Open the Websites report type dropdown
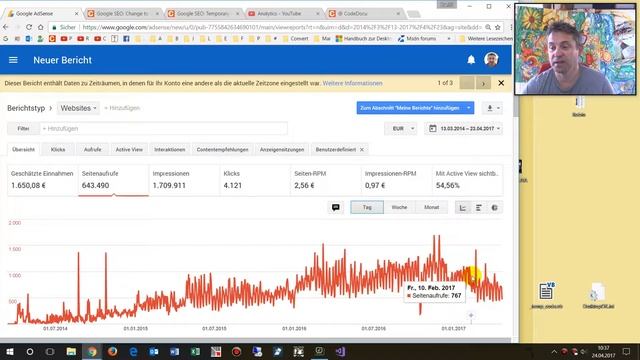The image size is (640, 360). [x=78, y=108]
